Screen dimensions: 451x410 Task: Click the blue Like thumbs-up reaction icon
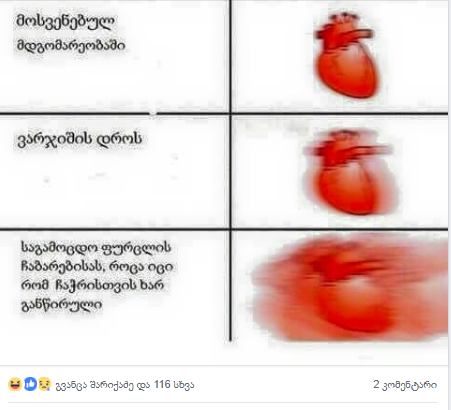30,384
